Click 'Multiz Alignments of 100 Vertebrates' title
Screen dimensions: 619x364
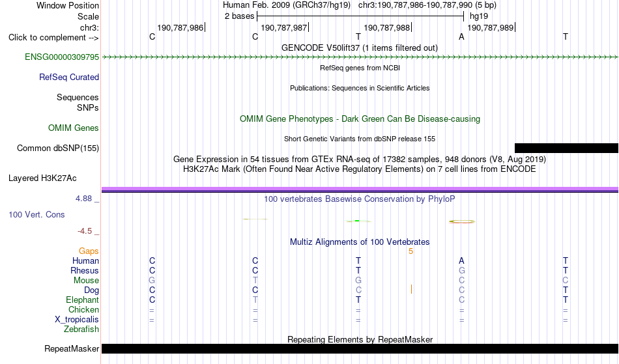[360, 242]
